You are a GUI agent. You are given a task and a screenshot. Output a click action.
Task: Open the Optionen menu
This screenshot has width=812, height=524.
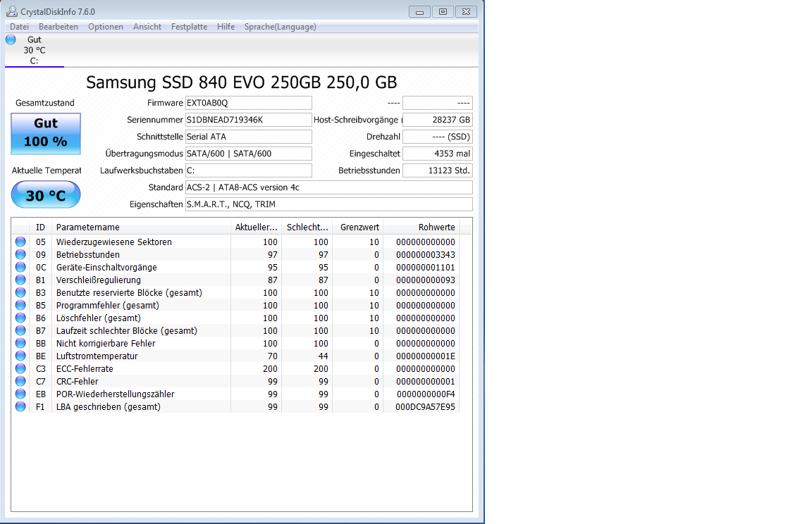coord(105,26)
